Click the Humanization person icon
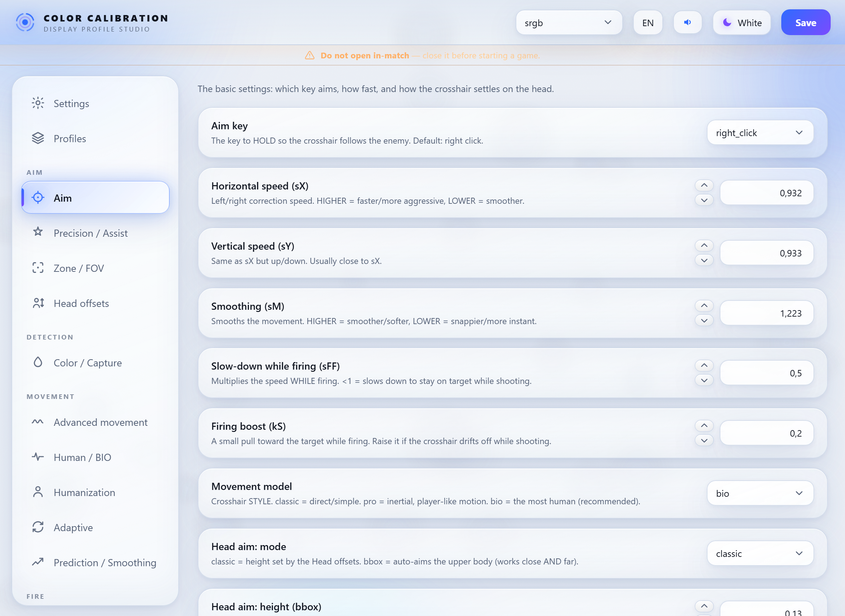 pos(38,492)
